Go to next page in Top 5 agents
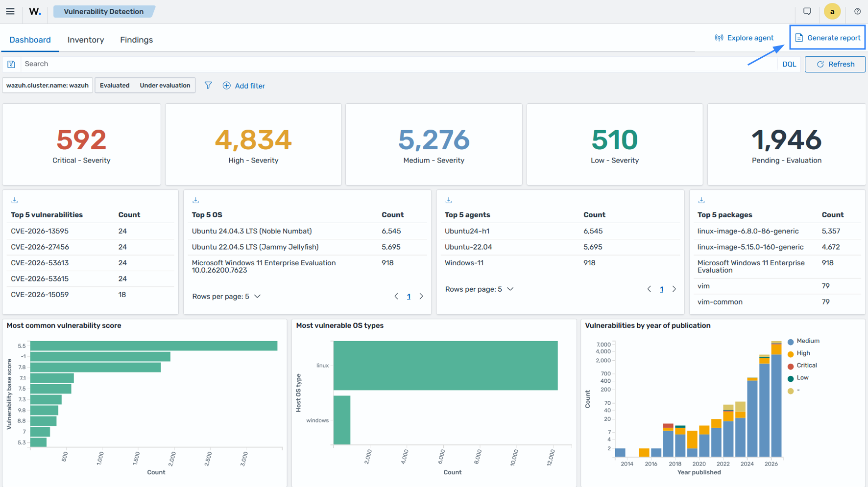This screenshot has height=487, width=868. (674, 289)
